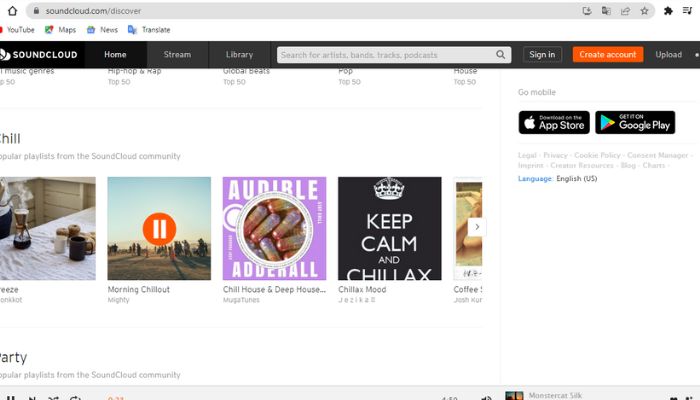Image resolution: width=700 pixels, height=400 pixels.
Task: Open News bookmark
Action: (102, 30)
